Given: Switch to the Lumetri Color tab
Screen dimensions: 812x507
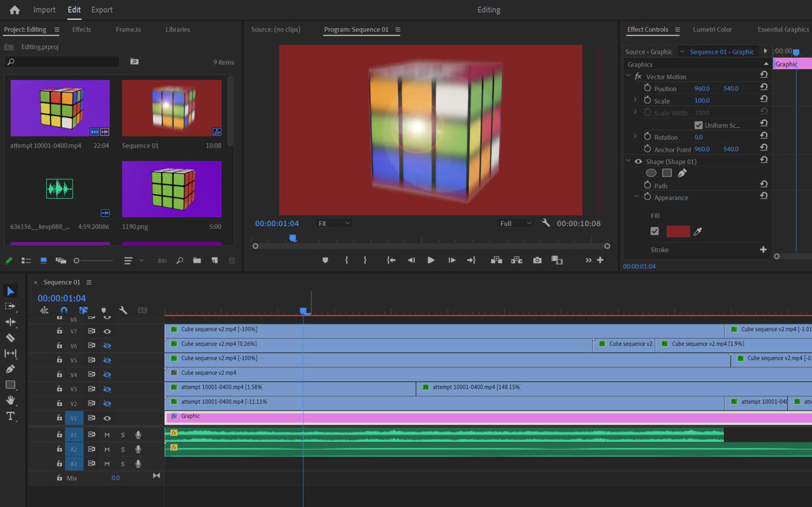Looking at the screenshot, I should pos(712,29).
